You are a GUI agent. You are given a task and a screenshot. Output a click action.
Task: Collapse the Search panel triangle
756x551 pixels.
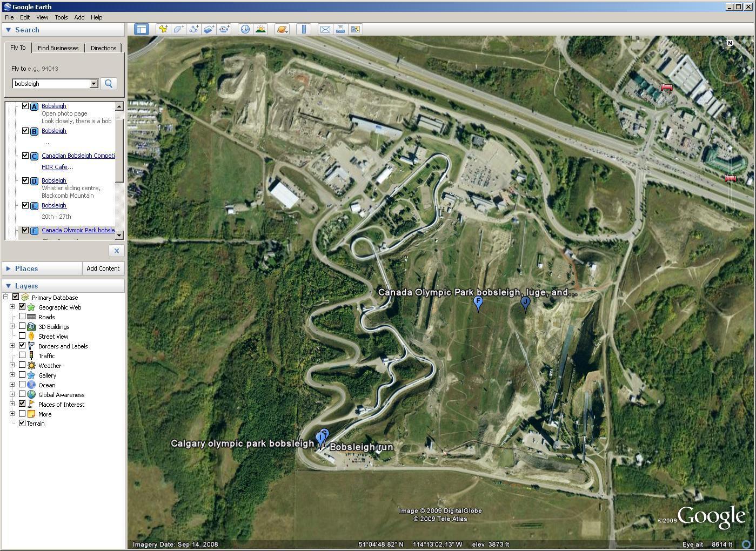pyautogui.click(x=8, y=30)
